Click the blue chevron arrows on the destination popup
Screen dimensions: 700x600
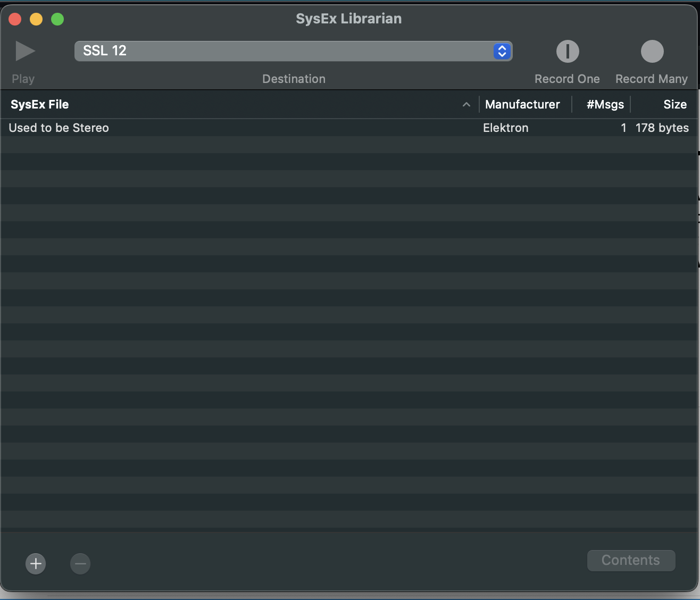tap(502, 51)
